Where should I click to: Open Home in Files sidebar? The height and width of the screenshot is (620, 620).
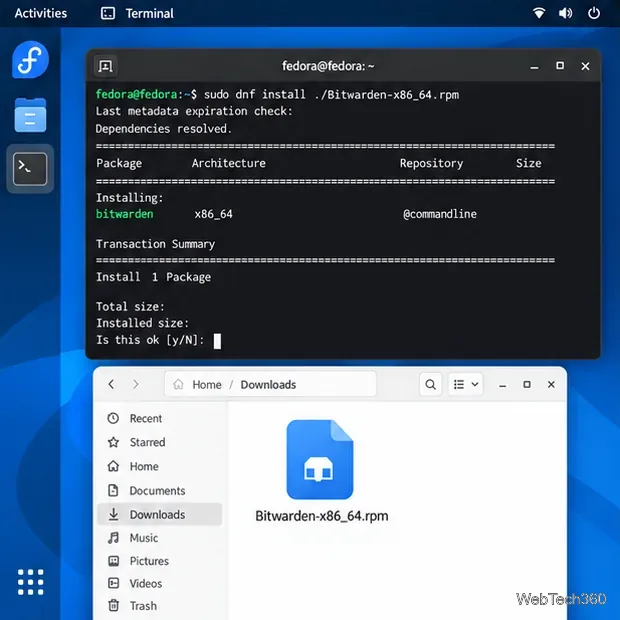click(x=159, y=467)
